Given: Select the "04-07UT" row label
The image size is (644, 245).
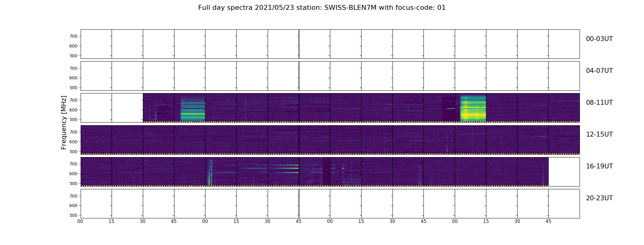Looking at the screenshot, I should click(599, 71).
